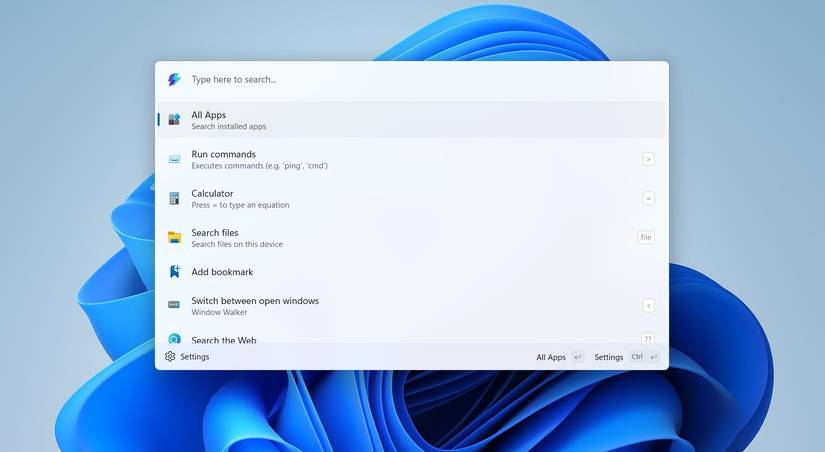Image resolution: width=825 pixels, height=452 pixels.
Task: Select the All Apps list entry
Action: coord(411,120)
